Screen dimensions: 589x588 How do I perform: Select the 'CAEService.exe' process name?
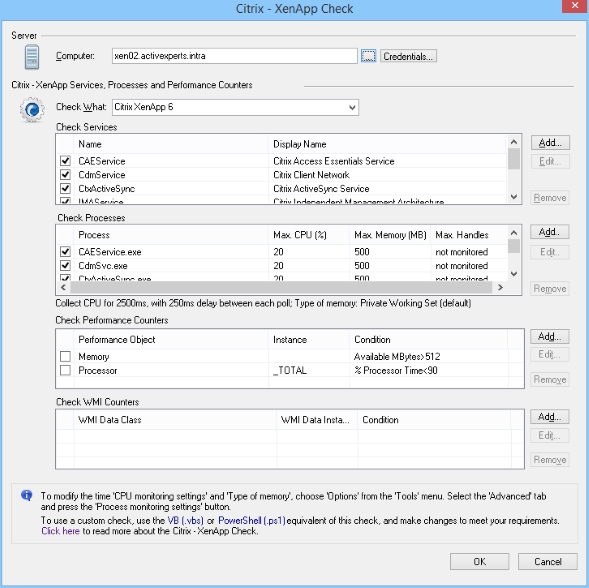[x=110, y=252]
